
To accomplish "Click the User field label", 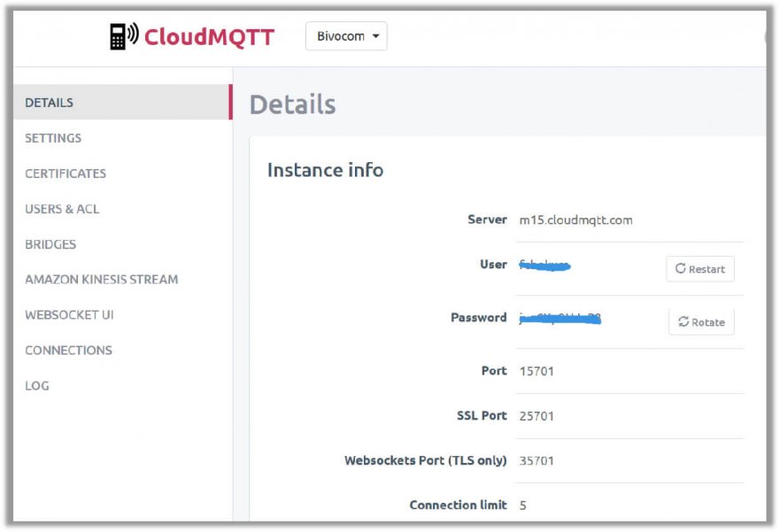I will (493, 265).
